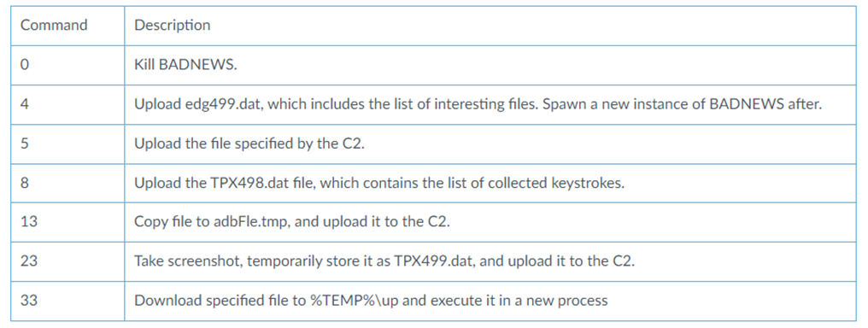The width and height of the screenshot is (868, 328).
Task: Click command number 23 cell
Action: coord(67,261)
